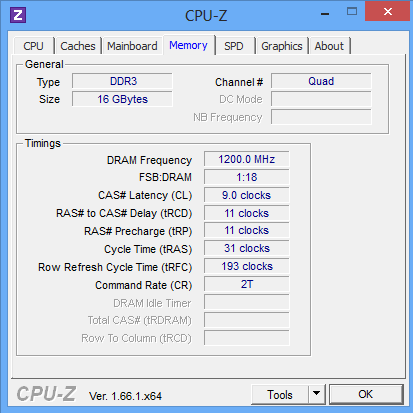This screenshot has width=413, height=413.
Task: Select the 9.0 clocks CAS latency value
Action: pyautogui.click(x=247, y=195)
